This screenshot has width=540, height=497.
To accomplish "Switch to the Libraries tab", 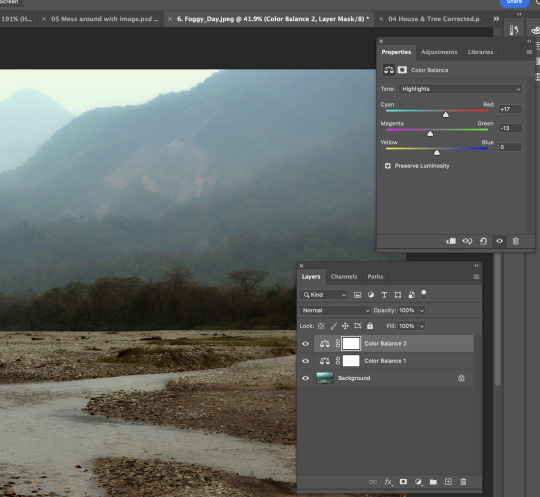I will [480, 52].
